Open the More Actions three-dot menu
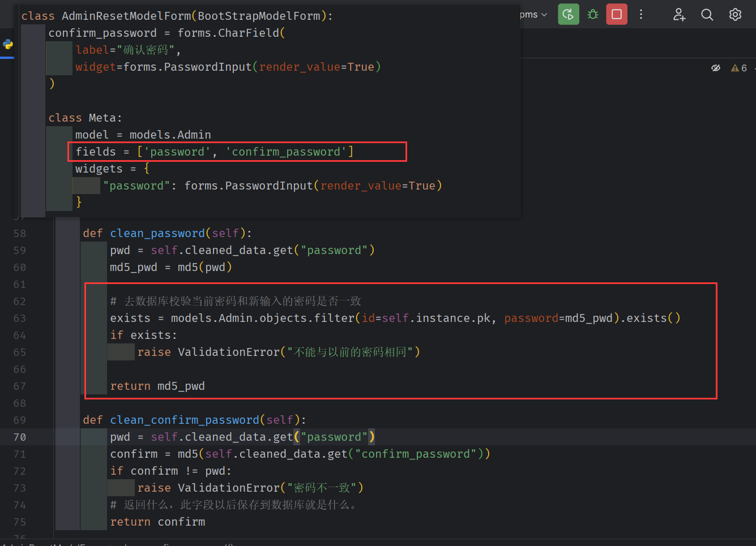 (641, 14)
